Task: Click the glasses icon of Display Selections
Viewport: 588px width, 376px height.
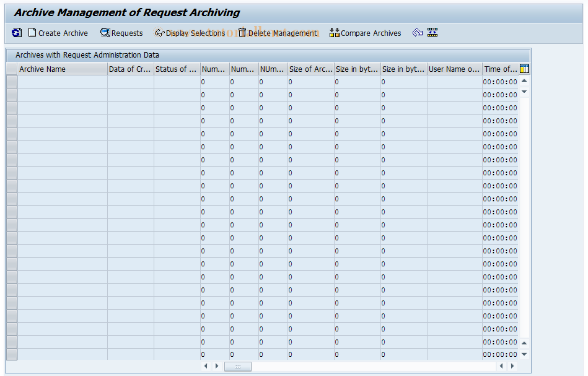Action: pyautogui.click(x=159, y=33)
